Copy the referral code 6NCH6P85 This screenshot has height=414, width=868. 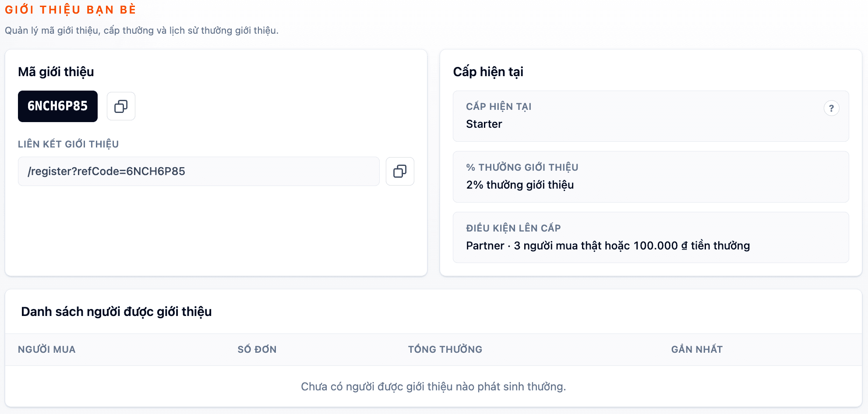point(121,106)
